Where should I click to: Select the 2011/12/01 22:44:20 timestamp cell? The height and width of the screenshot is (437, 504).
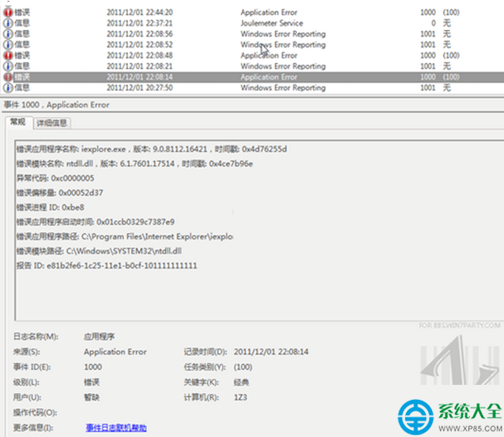click(x=140, y=12)
